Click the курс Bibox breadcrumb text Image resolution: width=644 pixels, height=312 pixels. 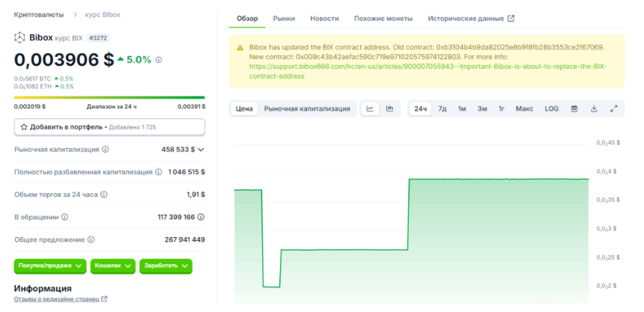(103, 15)
